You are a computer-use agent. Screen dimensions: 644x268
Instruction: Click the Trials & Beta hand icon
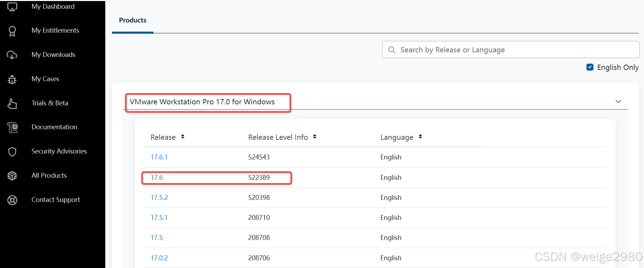coord(12,104)
